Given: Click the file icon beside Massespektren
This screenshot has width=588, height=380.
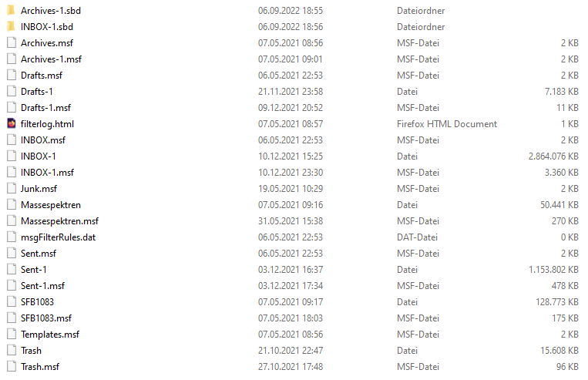Looking at the screenshot, I should click(x=11, y=205).
